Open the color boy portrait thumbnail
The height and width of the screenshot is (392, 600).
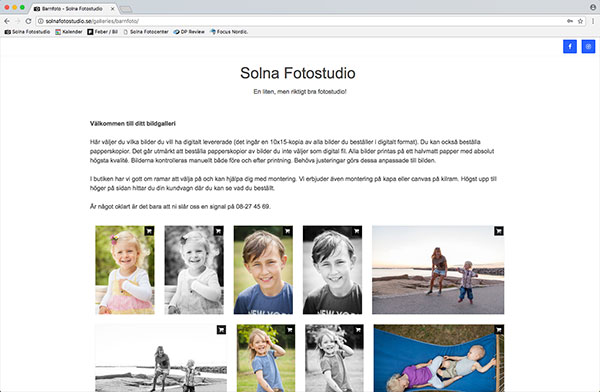[x=263, y=270]
